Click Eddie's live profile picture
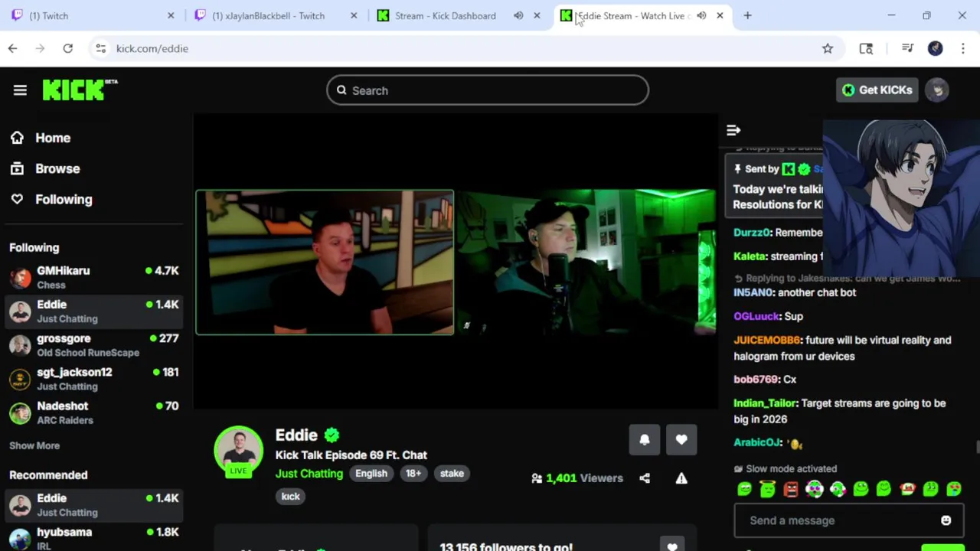 tap(238, 452)
